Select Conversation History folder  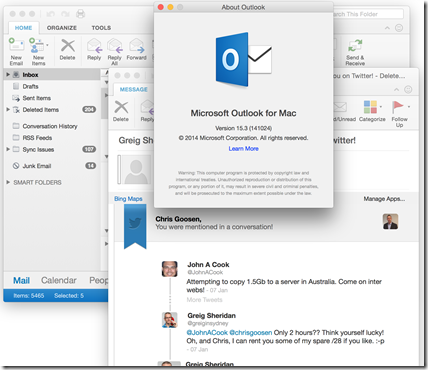[53, 126]
